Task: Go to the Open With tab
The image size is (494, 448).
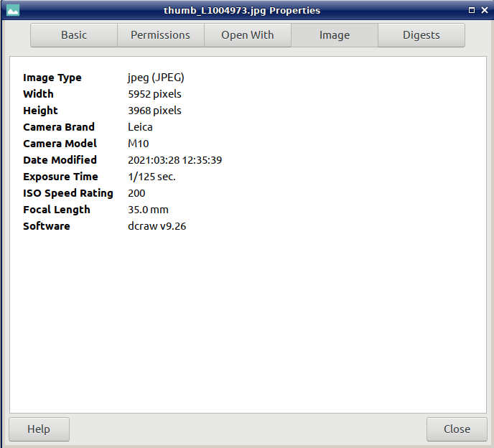Action: [247, 35]
